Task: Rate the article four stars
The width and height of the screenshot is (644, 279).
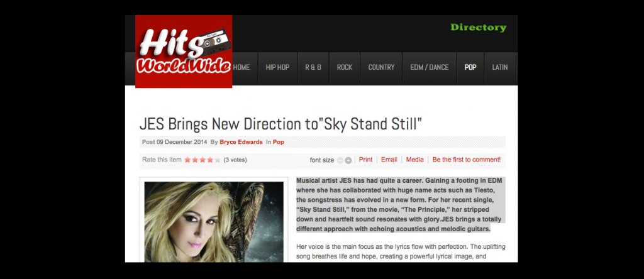Action: [x=210, y=160]
